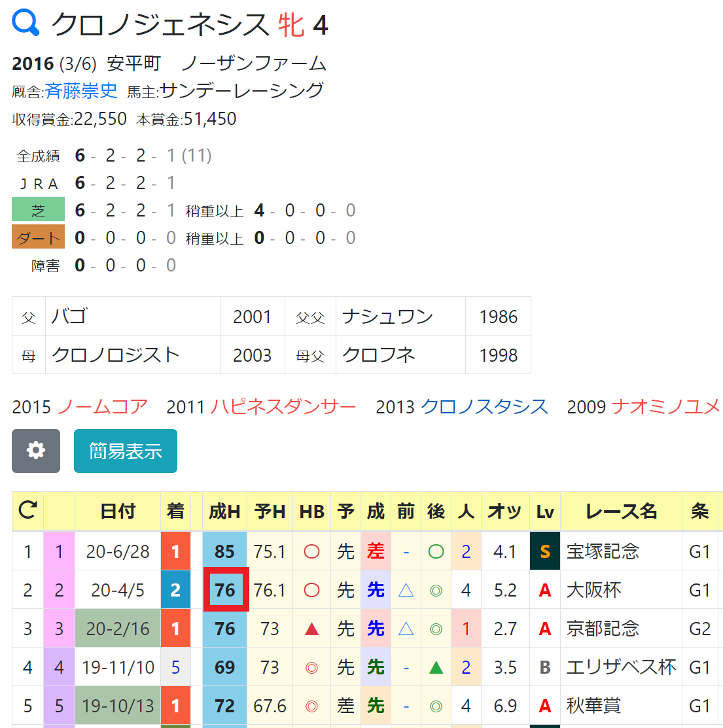Click G2 grade in 京都記念 row
Image resolution: width=723 pixels, height=728 pixels.
pyautogui.click(x=700, y=628)
